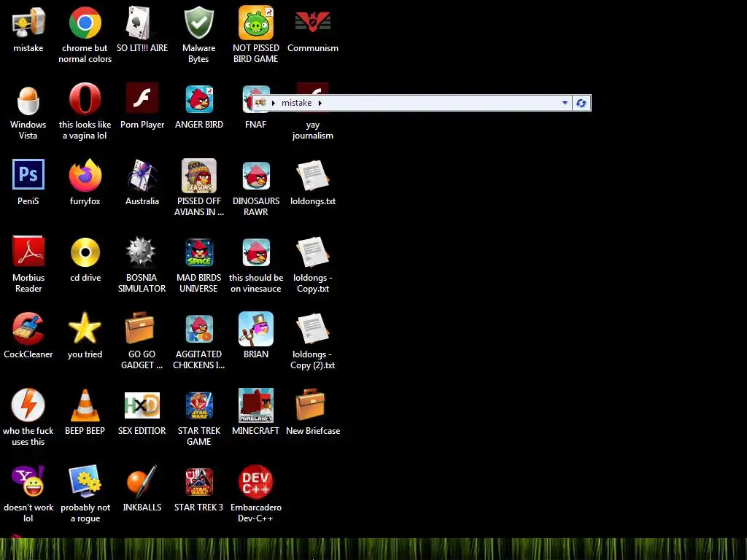Viewport: 747px width, 560px height.
Task: Expand the arrow after 'mistake' in address bar
Action: (320, 103)
